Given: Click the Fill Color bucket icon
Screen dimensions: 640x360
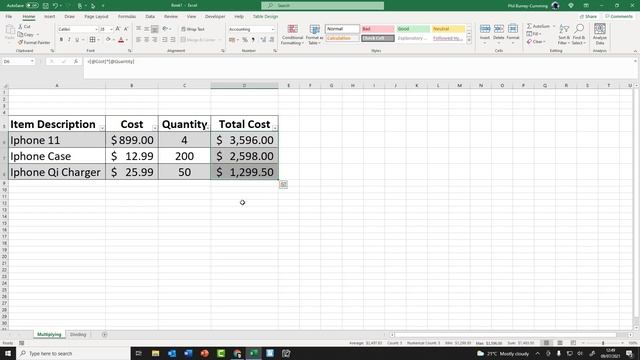Looking at the screenshot, I should coord(108,40).
